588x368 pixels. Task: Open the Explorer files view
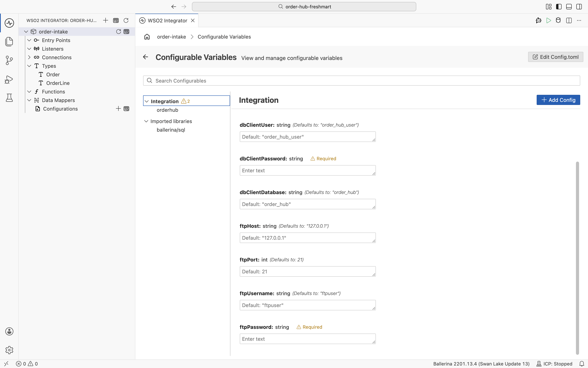(x=9, y=41)
